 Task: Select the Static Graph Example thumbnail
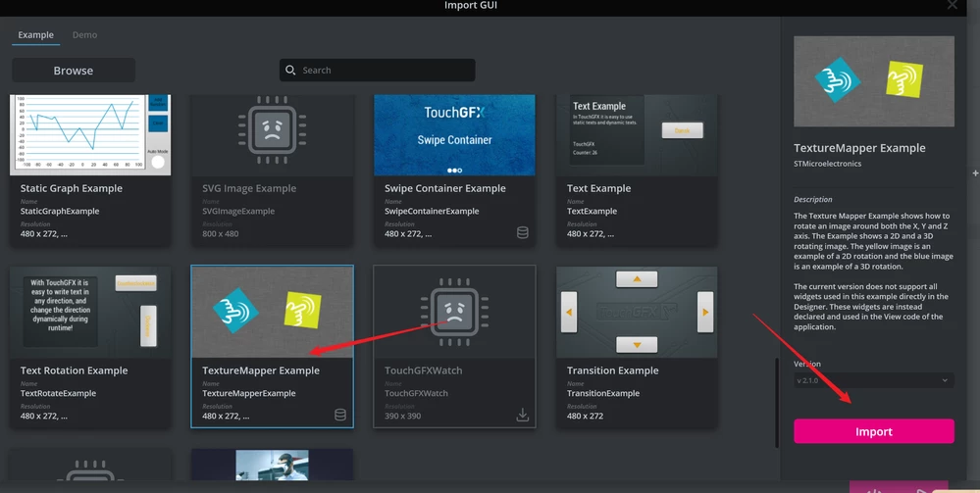90,135
